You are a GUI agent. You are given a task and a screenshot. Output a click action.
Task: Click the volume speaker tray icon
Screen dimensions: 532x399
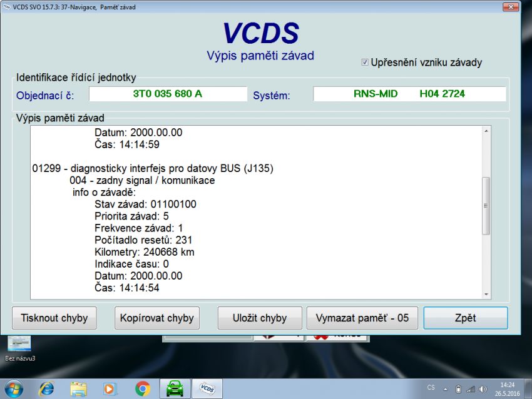click(x=483, y=389)
